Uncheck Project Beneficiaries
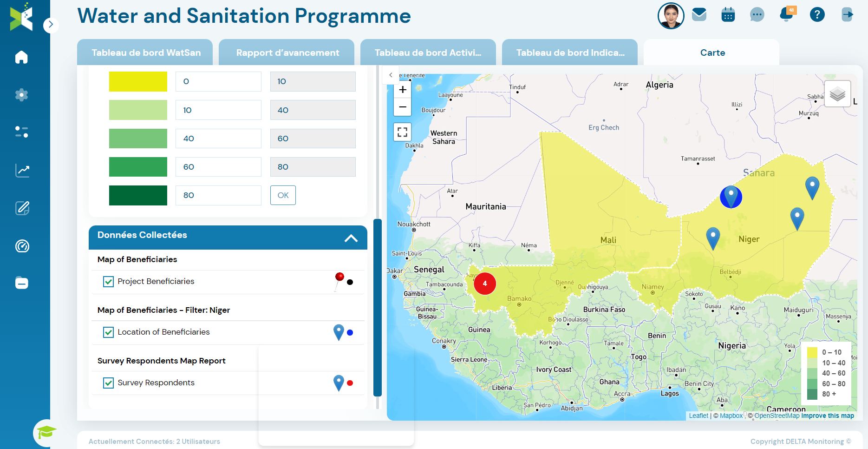The width and height of the screenshot is (868, 449). (x=108, y=281)
